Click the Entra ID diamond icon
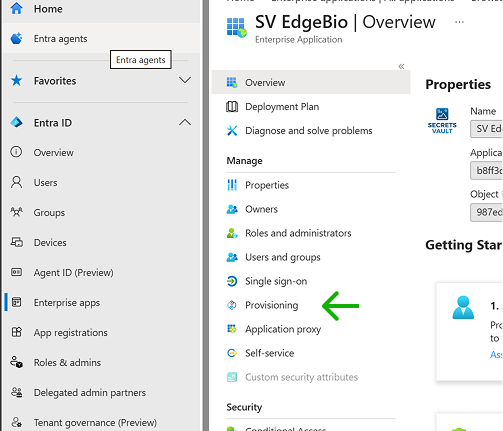Screen dimensions: 503x431 16,122
